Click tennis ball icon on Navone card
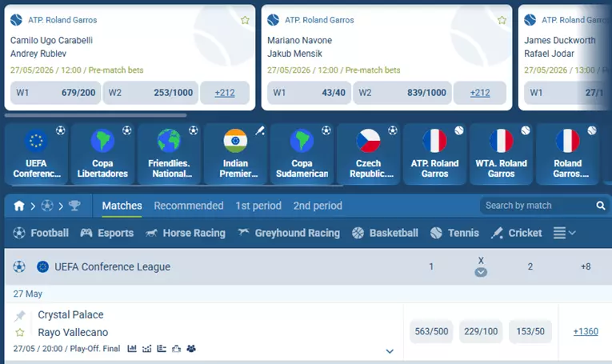The height and width of the screenshot is (364, 612). [x=274, y=20]
